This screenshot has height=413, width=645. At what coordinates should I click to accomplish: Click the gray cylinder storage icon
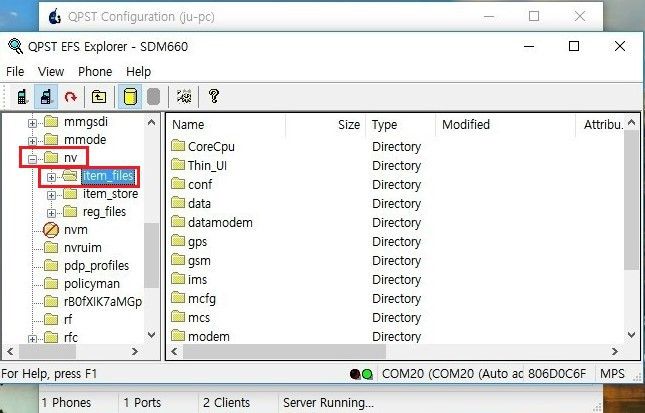(153, 97)
